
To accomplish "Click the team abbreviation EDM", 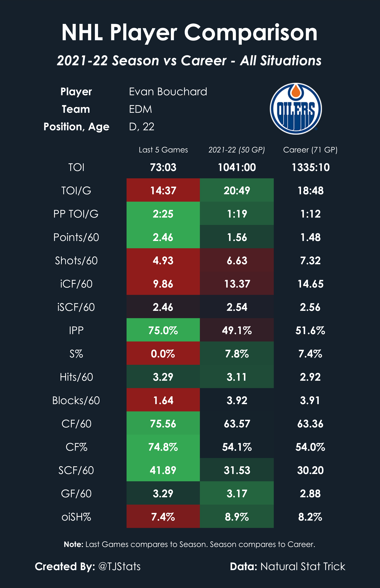I will 140,109.
